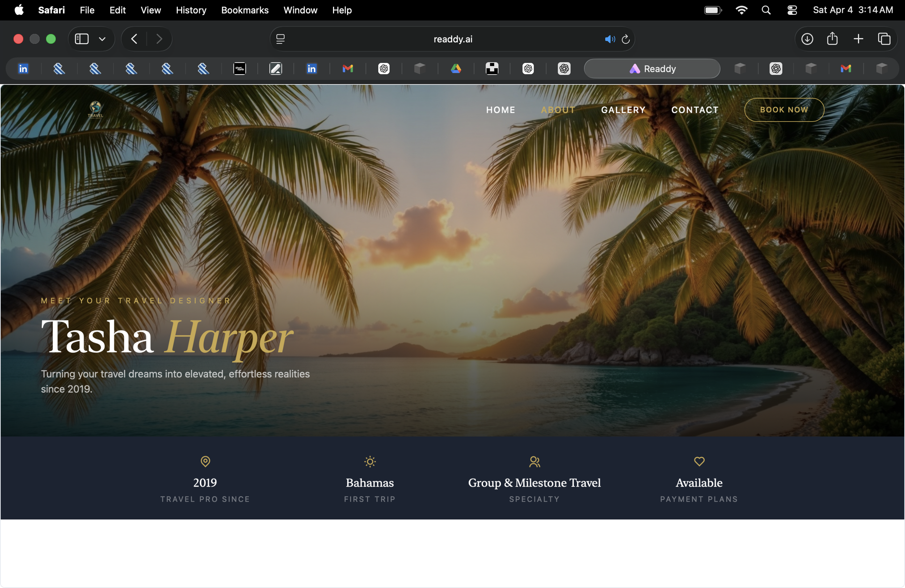The height and width of the screenshot is (588, 905).
Task: Click the readdy.ai address field
Action: tap(452, 39)
